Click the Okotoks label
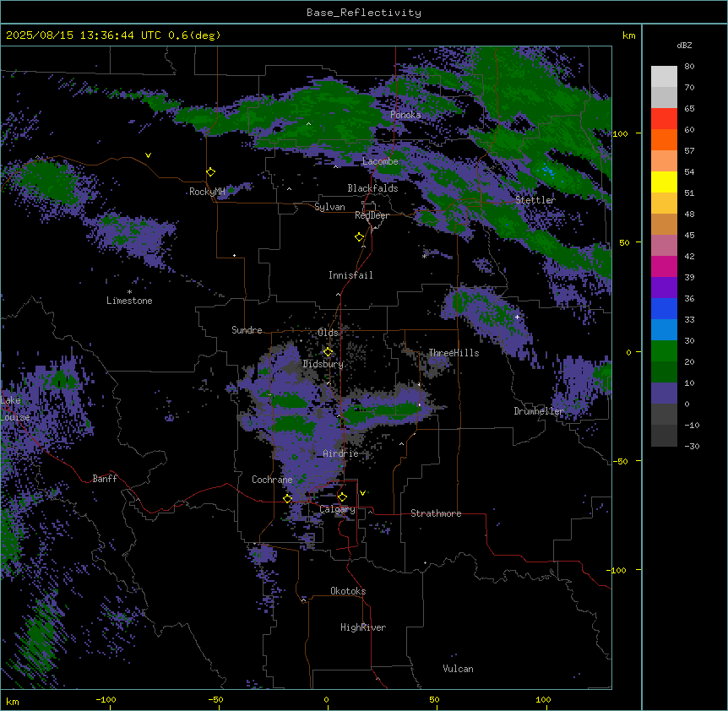 coord(348,591)
